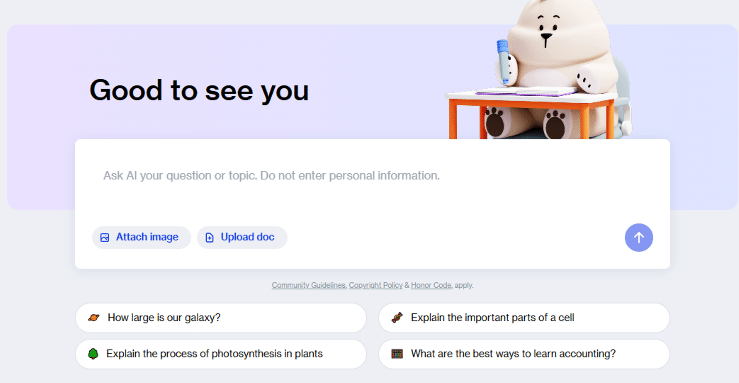Click the 'Good to see you' heading
The width and height of the screenshot is (739, 383).
(x=199, y=90)
